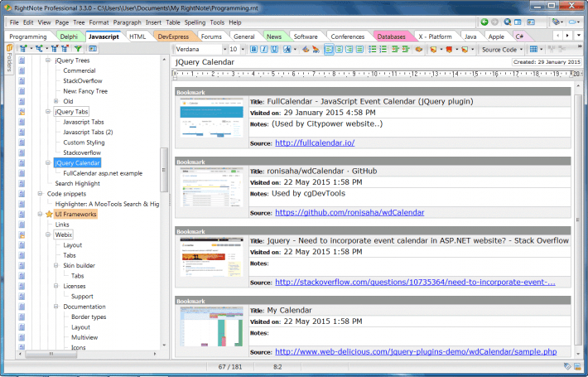Click the delete-node tree icon with red mark
Viewport: 588px width, 377px height.
65,48
